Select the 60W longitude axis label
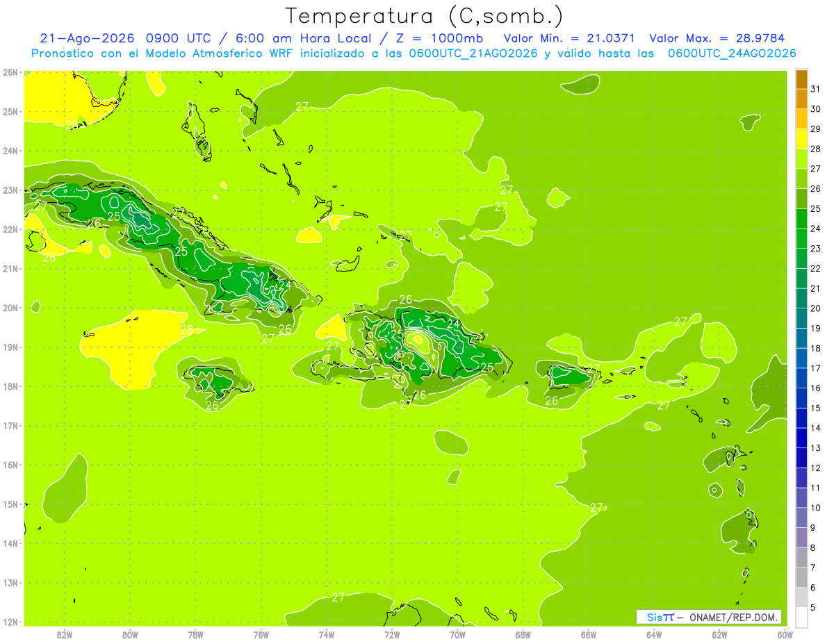The width and height of the screenshot is (834, 644). (785, 634)
